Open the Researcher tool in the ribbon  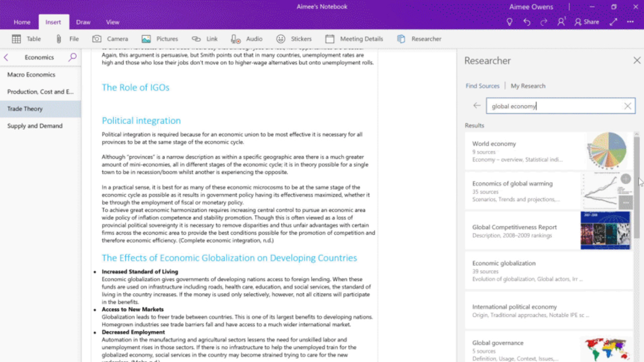click(x=419, y=39)
